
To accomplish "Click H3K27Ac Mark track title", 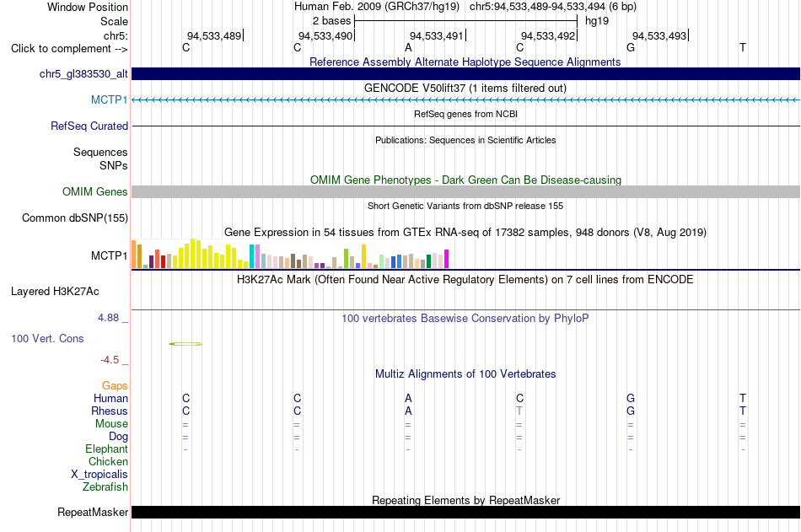I will point(465,280).
